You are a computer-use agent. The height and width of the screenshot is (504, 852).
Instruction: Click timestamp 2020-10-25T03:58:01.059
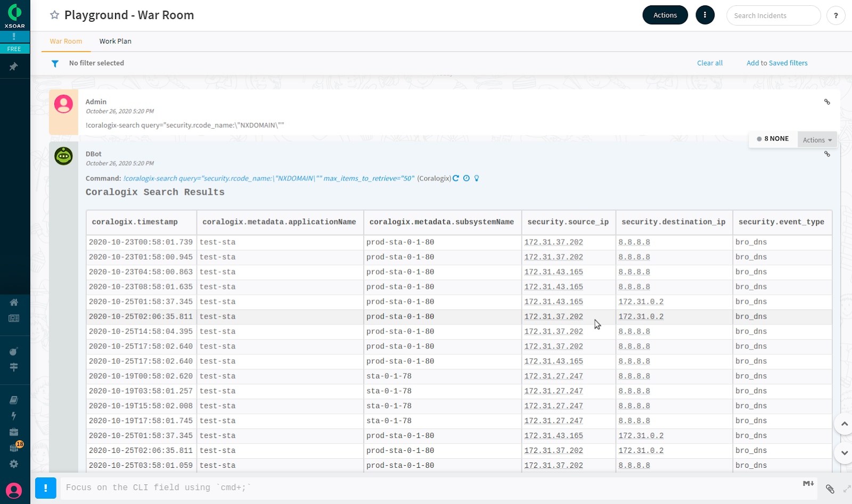pyautogui.click(x=141, y=466)
